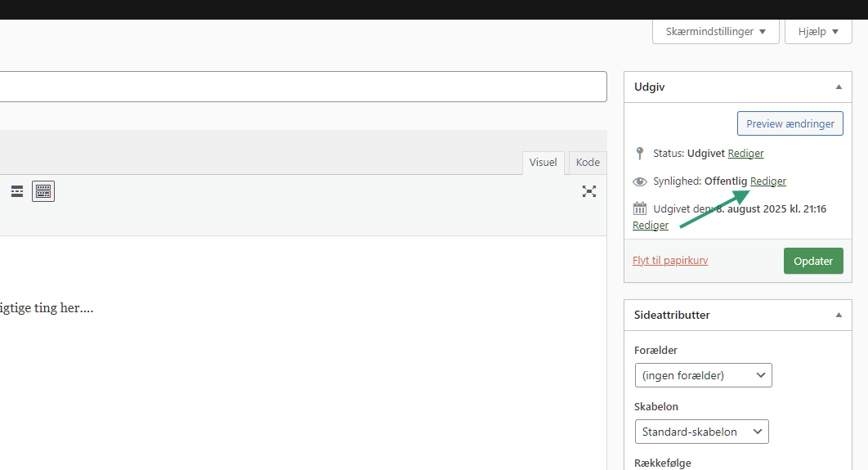Open the Forælder dropdown
This screenshot has width=868, height=470.
703,375
